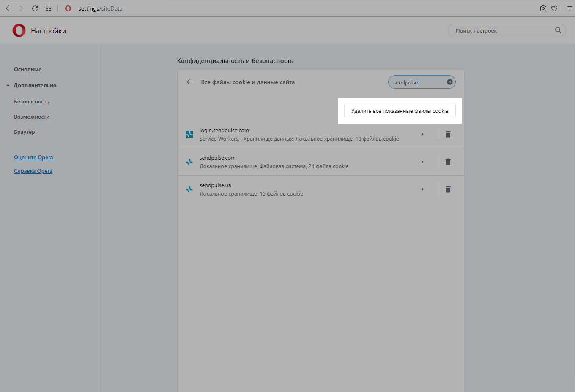
Task: Open the Справка Opera link
Action: pyautogui.click(x=33, y=171)
